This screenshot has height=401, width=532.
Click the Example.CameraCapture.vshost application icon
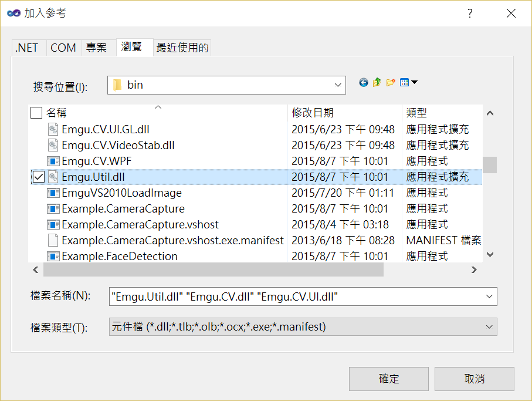click(53, 224)
